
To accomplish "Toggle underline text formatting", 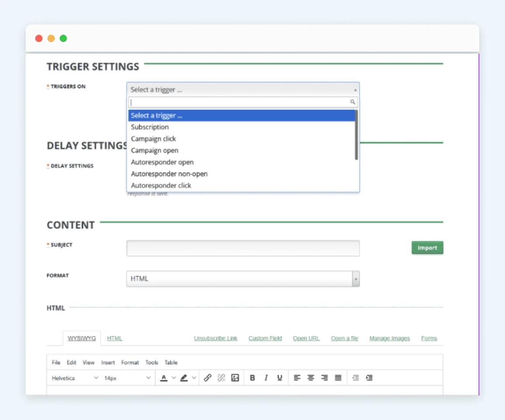I will click(x=279, y=378).
